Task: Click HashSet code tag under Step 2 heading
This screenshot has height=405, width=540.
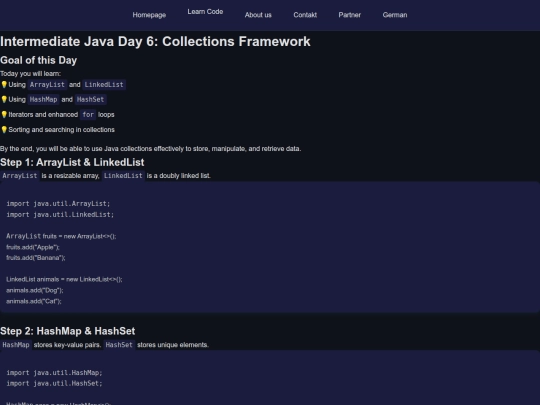Action: [119, 345]
